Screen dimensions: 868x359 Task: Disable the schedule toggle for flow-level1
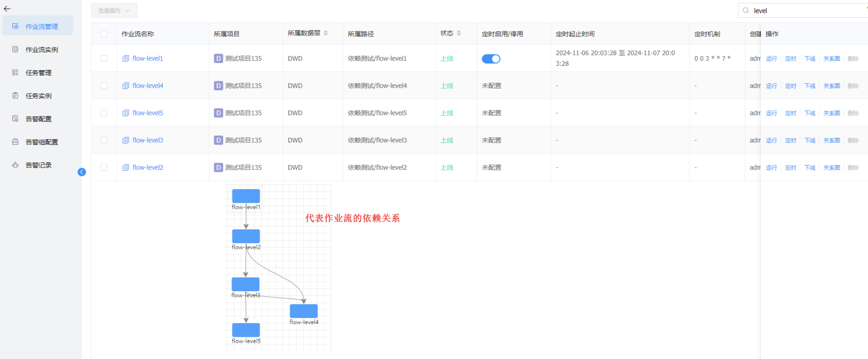pos(491,59)
